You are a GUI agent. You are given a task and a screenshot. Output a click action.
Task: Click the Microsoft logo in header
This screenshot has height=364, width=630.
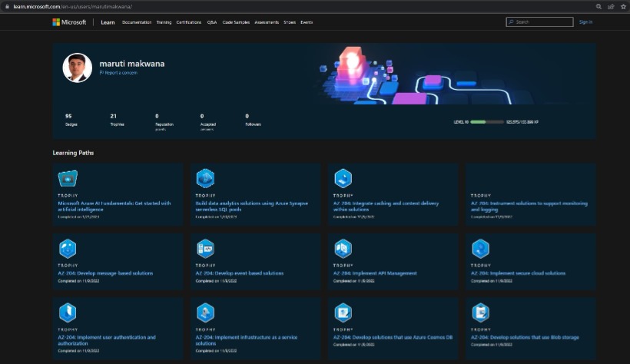pyautogui.click(x=70, y=22)
